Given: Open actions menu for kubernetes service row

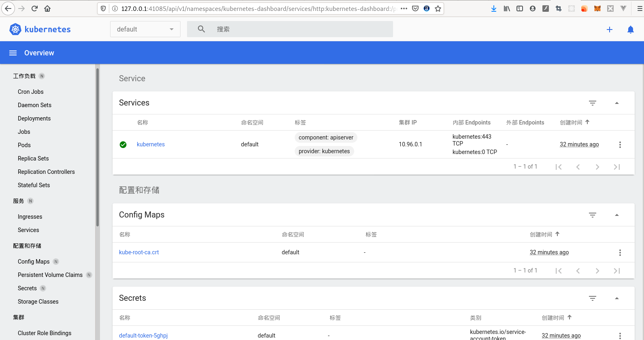Looking at the screenshot, I should pyautogui.click(x=620, y=145).
